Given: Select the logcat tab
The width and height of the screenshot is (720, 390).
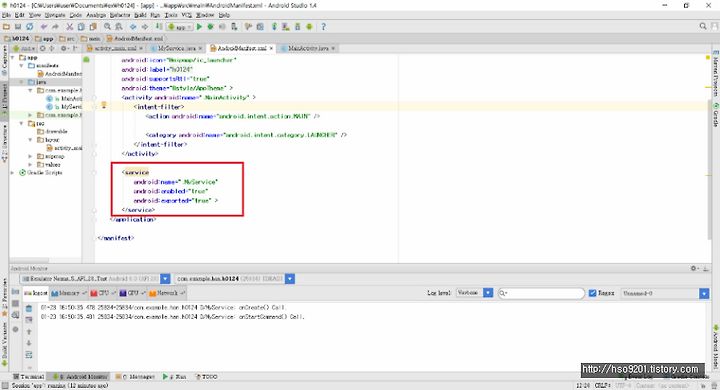Looking at the screenshot, I should click(x=36, y=293).
